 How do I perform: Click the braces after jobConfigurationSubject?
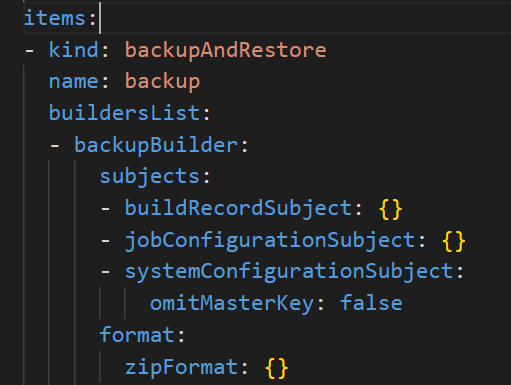pyautogui.click(x=454, y=241)
